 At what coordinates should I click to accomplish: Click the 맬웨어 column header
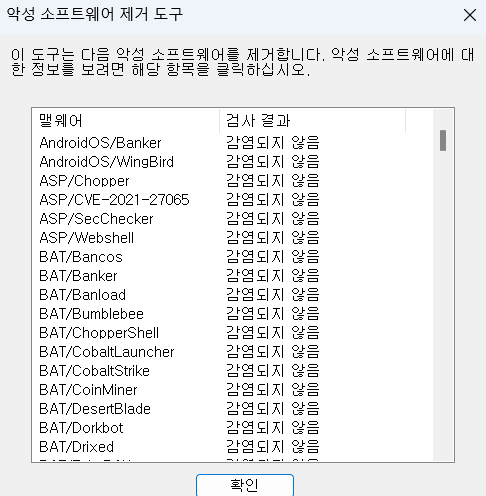[x=126, y=120]
